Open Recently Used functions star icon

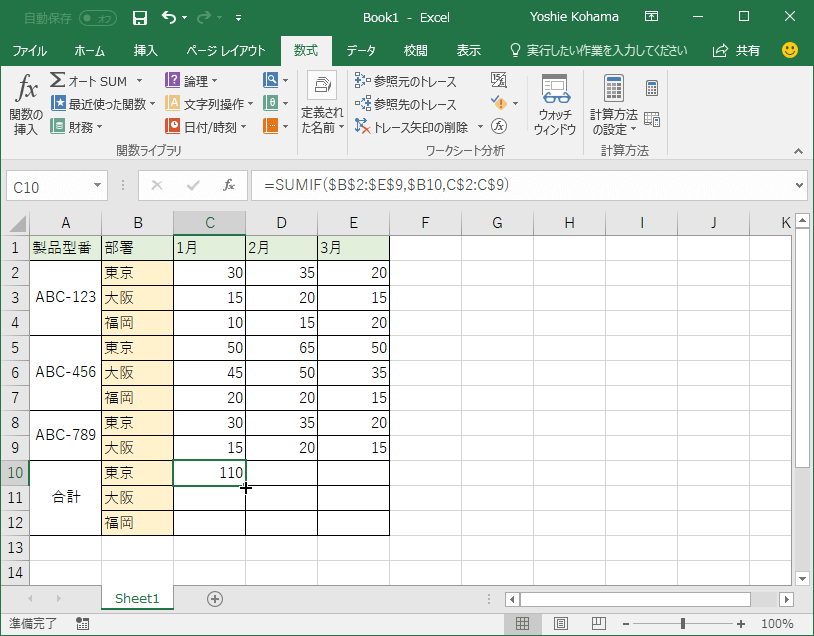point(58,103)
